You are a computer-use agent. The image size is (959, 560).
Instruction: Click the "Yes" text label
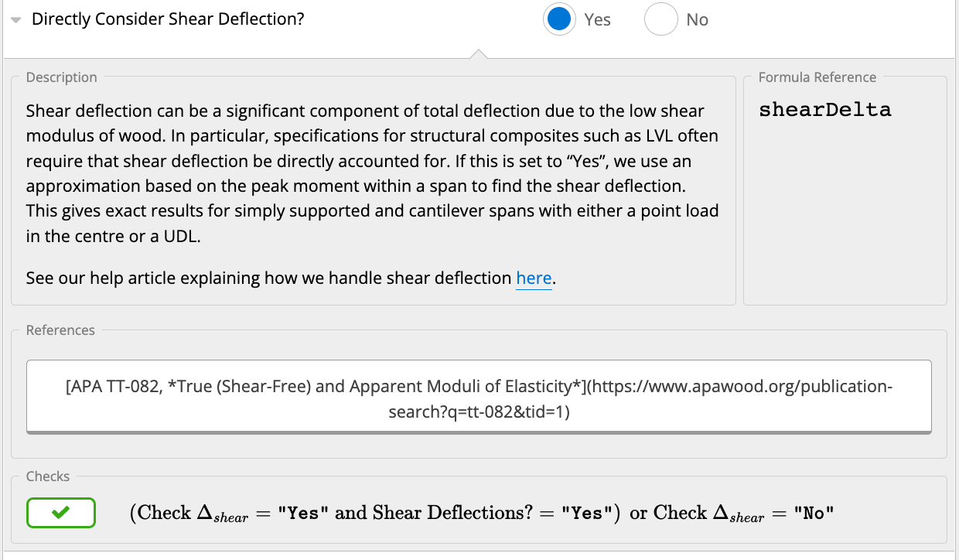598,20
